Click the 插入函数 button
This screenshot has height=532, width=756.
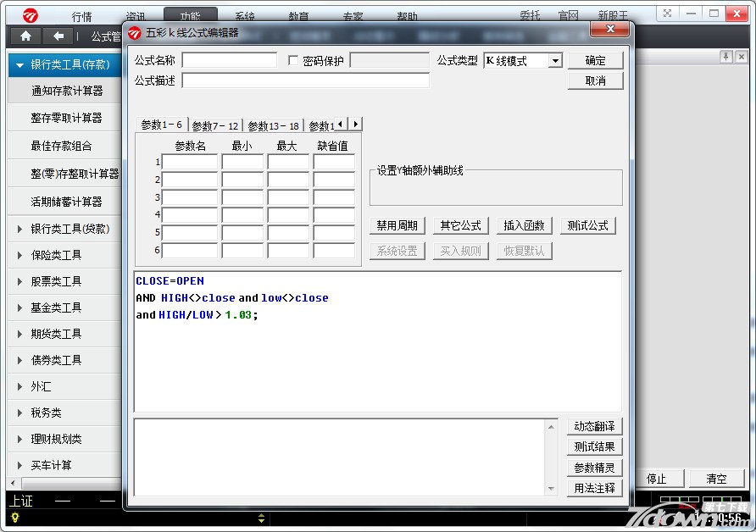pyautogui.click(x=524, y=225)
